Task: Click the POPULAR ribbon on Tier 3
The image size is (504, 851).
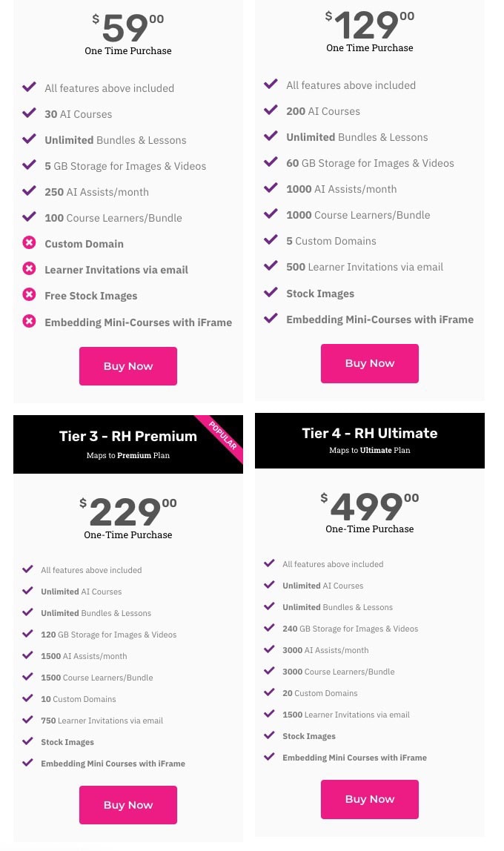Action: 223,435
